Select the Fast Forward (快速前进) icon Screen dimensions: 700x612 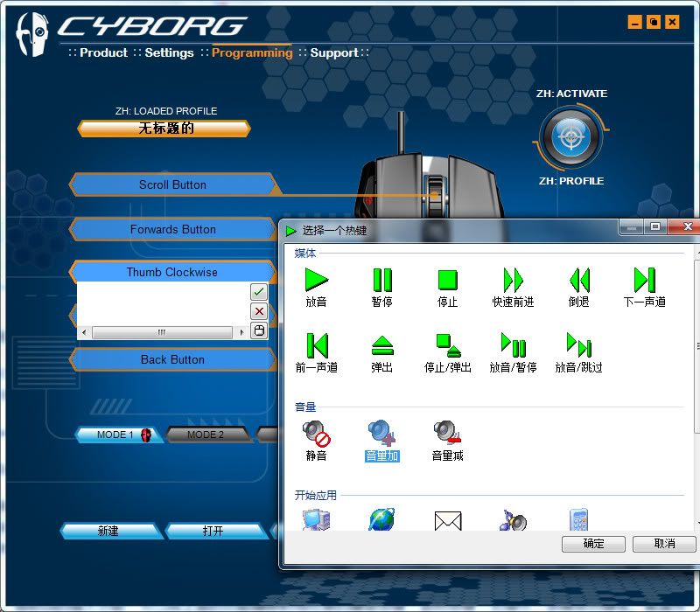pos(513,280)
